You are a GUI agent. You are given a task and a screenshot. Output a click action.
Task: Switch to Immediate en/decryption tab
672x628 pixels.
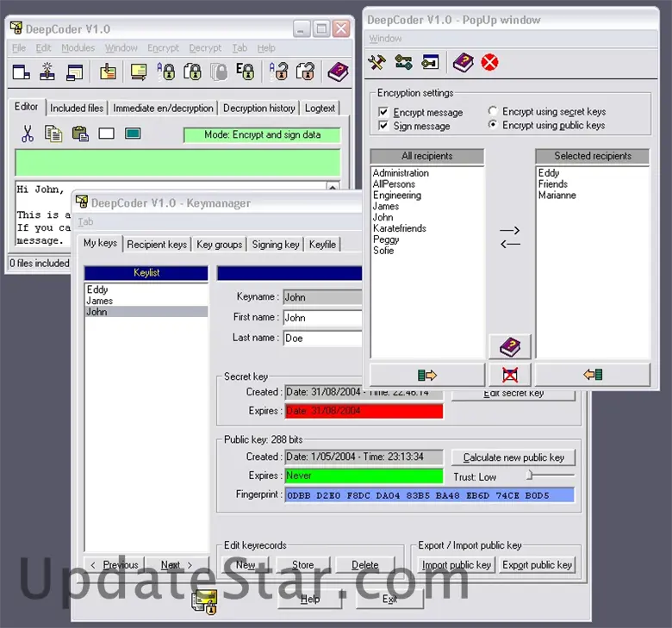163,108
